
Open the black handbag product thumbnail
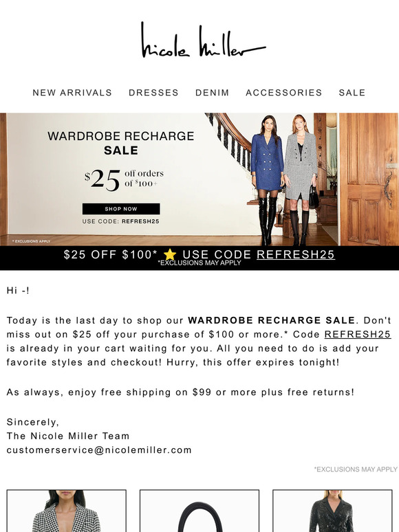click(x=199, y=511)
